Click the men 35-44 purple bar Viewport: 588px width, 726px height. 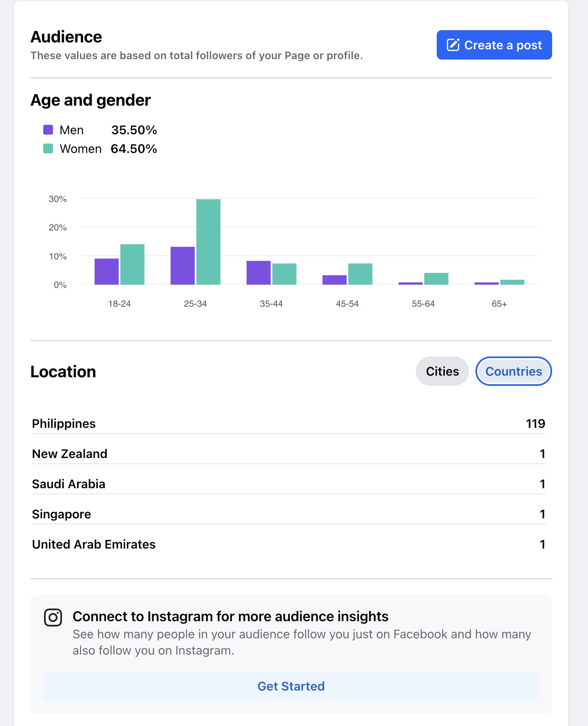pyautogui.click(x=259, y=272)
